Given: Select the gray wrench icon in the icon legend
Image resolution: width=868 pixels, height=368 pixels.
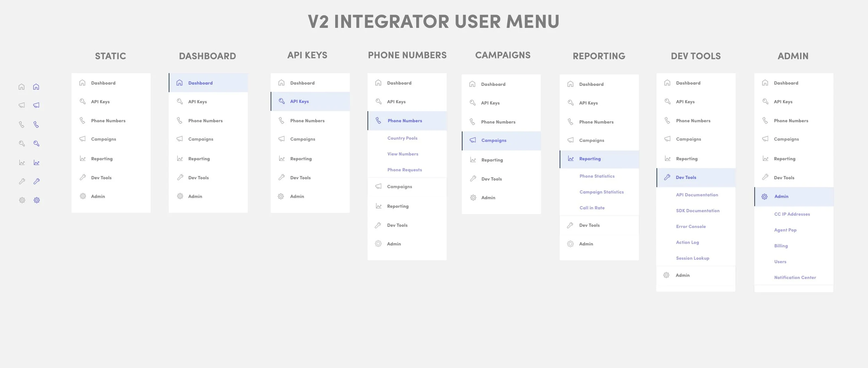Looking at the screenshot, I should [22, 181].
